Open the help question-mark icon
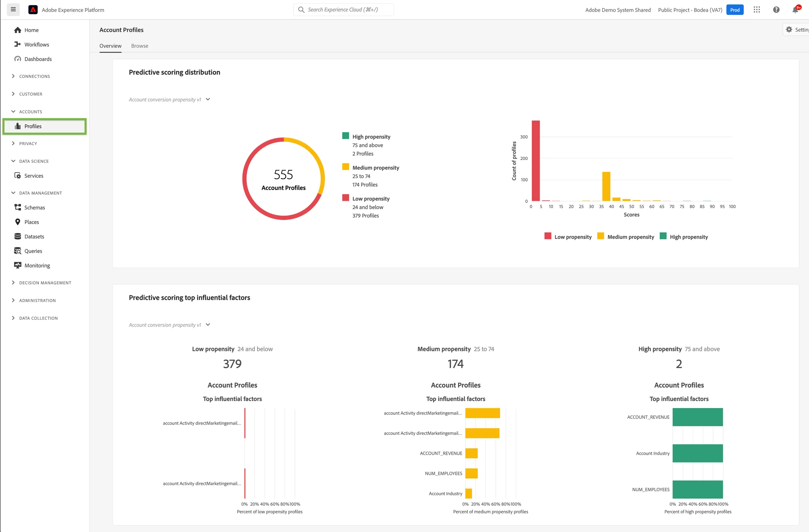The width and height of the screenshot is (809, 532). (776, 10)
